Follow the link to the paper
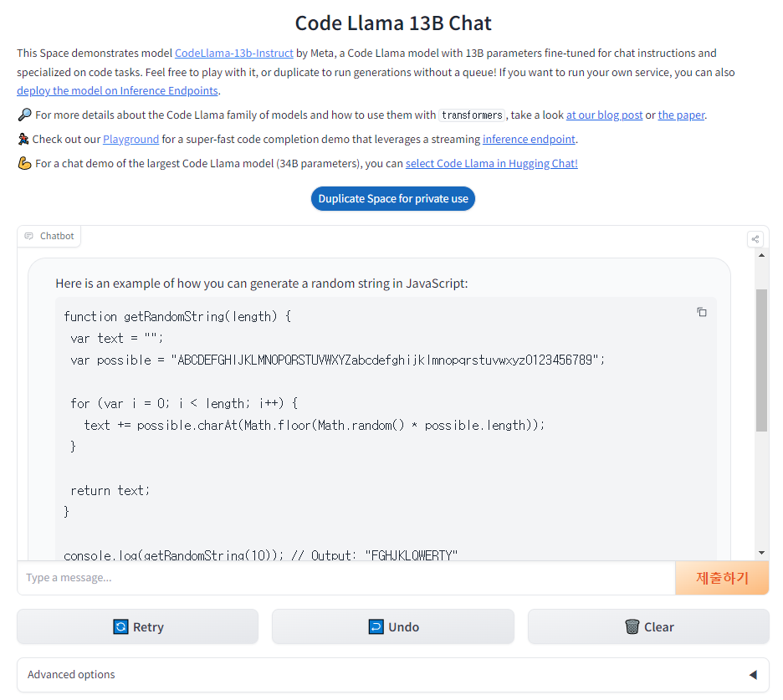783x700 pixels. click(681, 115)
